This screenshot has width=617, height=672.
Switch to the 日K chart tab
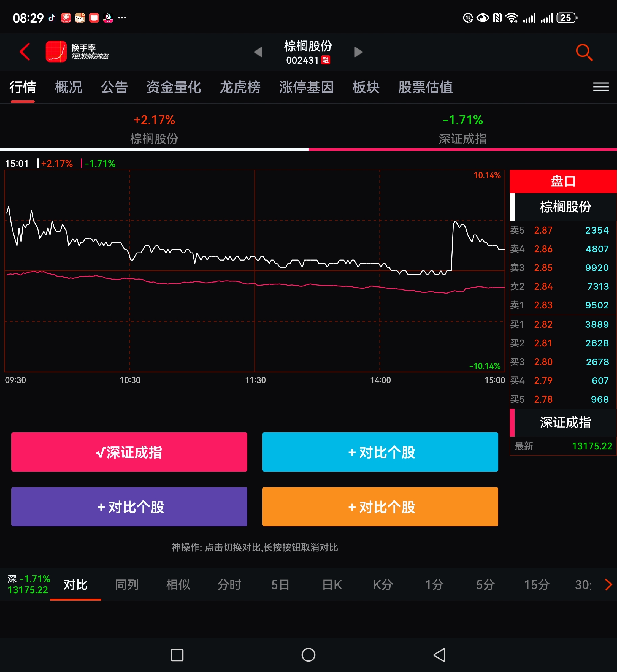tap(332, 584)
